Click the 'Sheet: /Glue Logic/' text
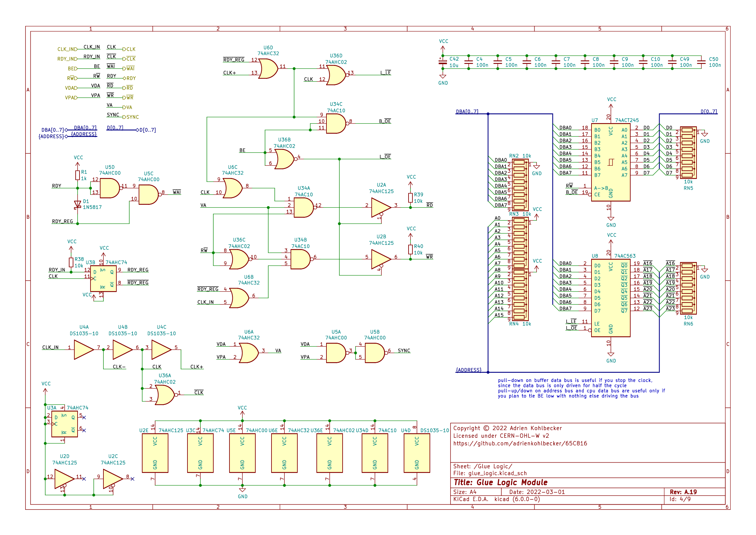The height and width of the screenshot is (535, 756). (483, 466)
